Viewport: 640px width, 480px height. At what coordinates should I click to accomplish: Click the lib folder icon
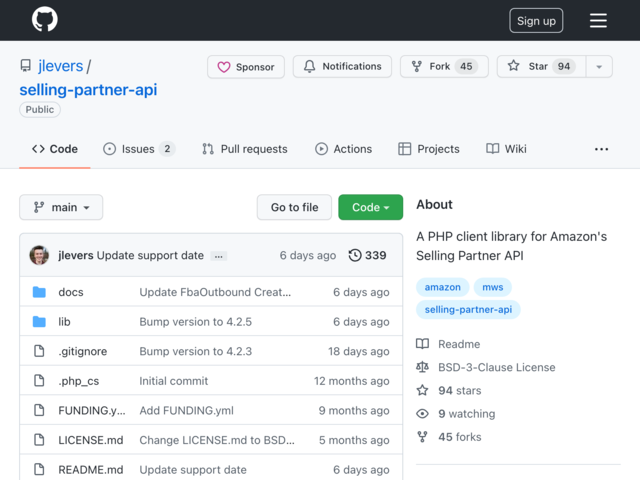tap(39, 322)
